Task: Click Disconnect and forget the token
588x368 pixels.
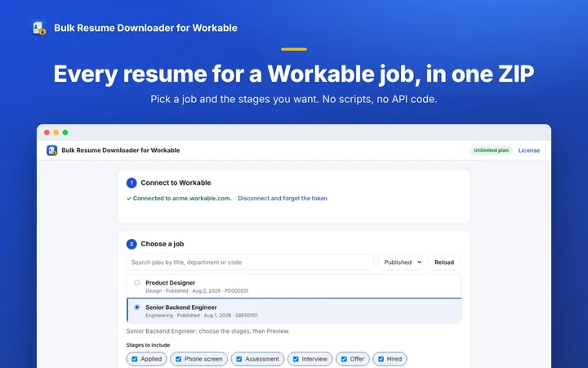Action: click(x=283, y=198)
